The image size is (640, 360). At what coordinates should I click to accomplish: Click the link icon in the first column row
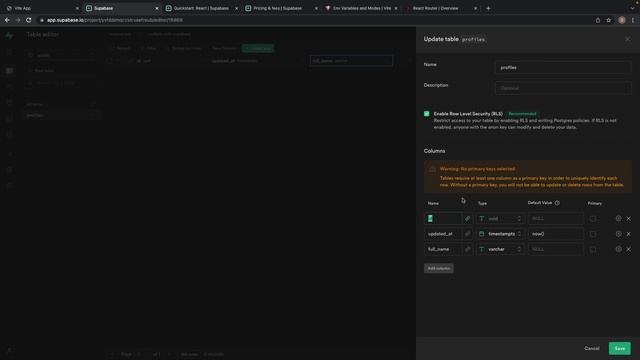(x=467, y=219)
